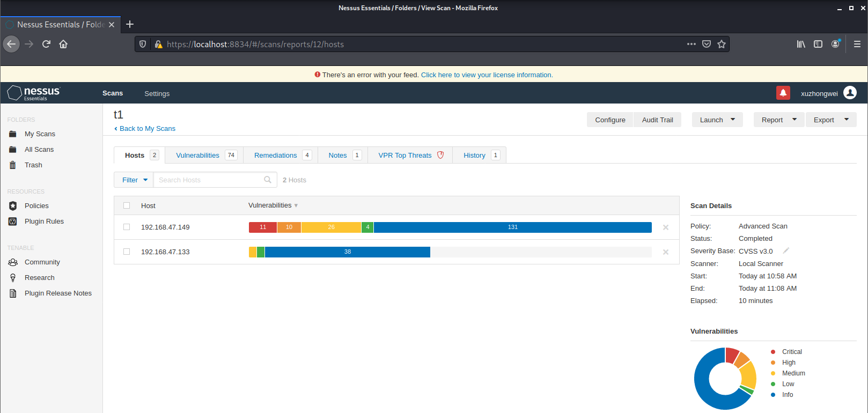
Task: Click the My Scans folder icon
Action: [13, 134]
